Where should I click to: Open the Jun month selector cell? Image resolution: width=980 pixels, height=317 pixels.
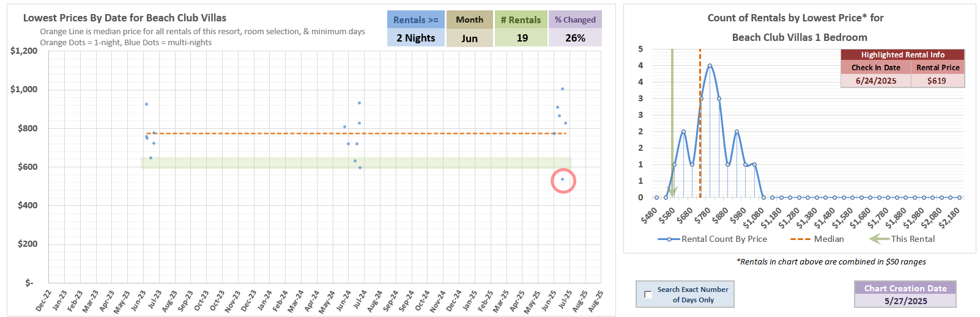469,38
